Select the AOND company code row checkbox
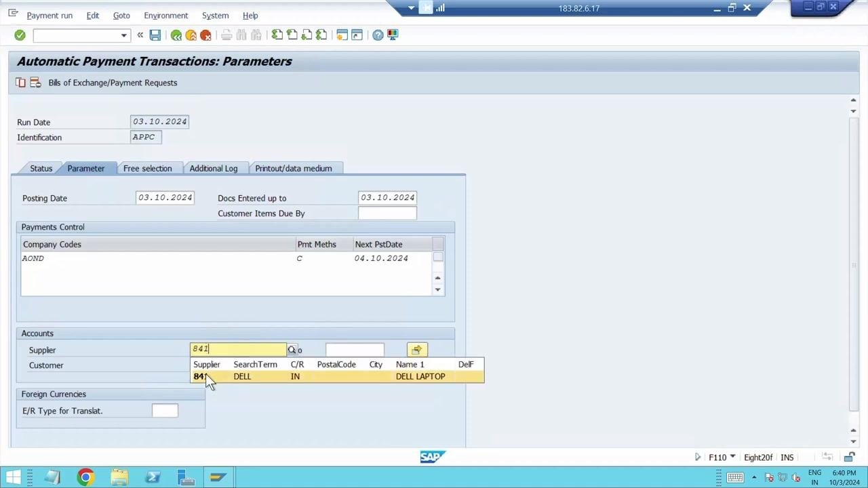 pos(438,258)
